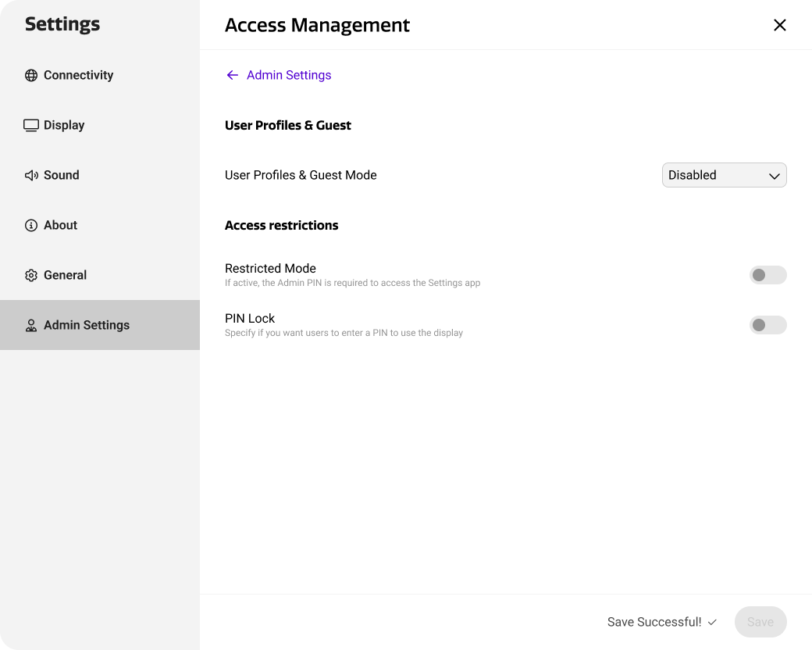Click the Access restrictions section heading
This screenshot has width=812, height=650.
pyautogui.click(x=281, y=225)
